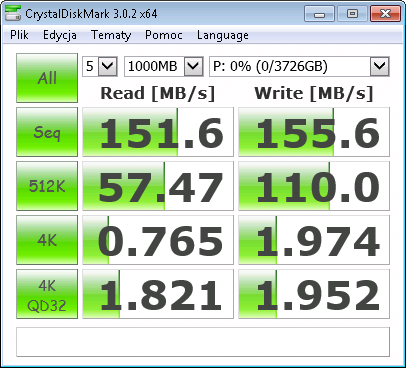Open the Tematy menu
406x368 pixels.
tap(111, 35)
